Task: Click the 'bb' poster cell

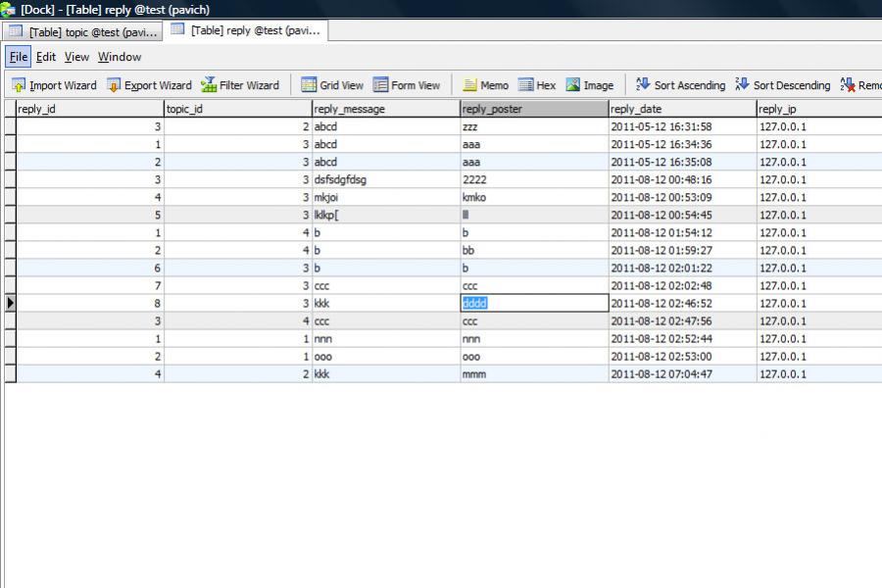Action: 534,251
